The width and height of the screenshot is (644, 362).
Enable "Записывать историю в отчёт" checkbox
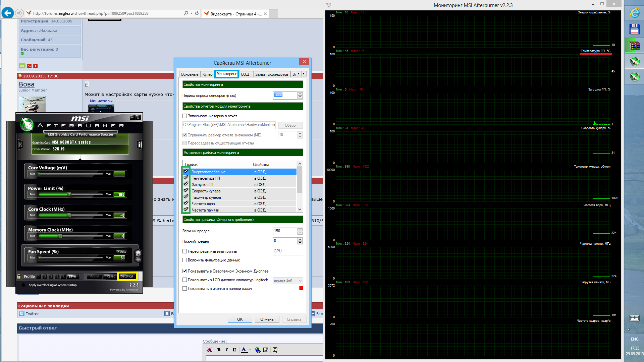184,116
